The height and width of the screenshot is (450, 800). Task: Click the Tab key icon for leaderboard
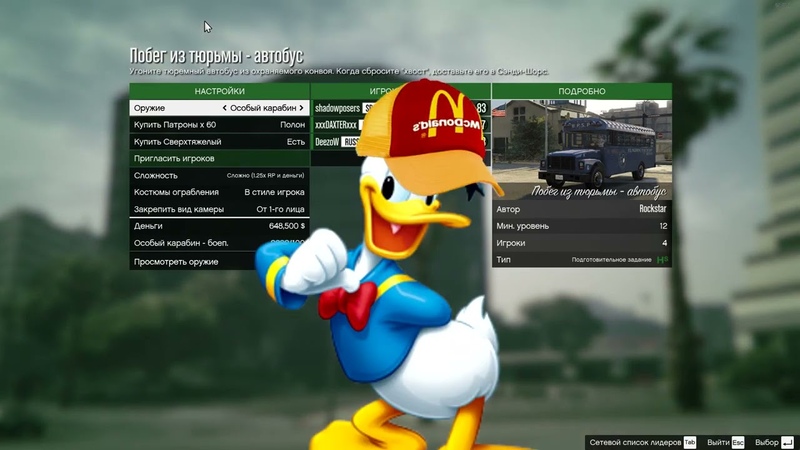coord(690,442)
